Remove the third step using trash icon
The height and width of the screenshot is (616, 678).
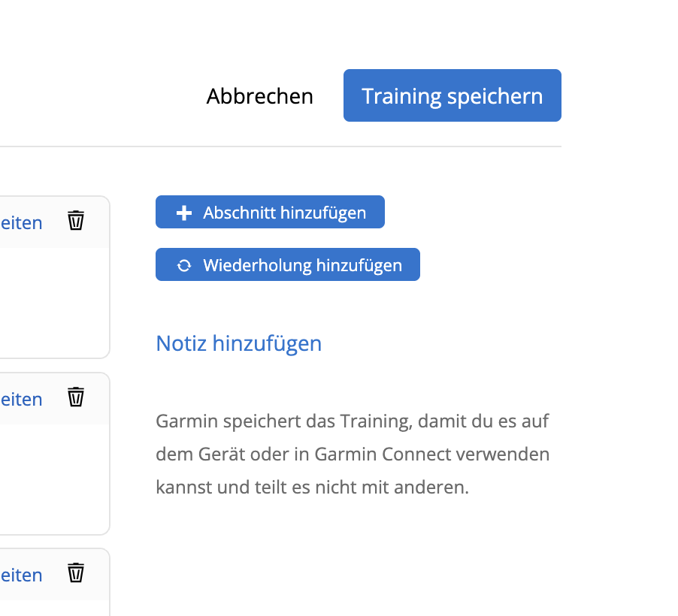pos(76,573)
